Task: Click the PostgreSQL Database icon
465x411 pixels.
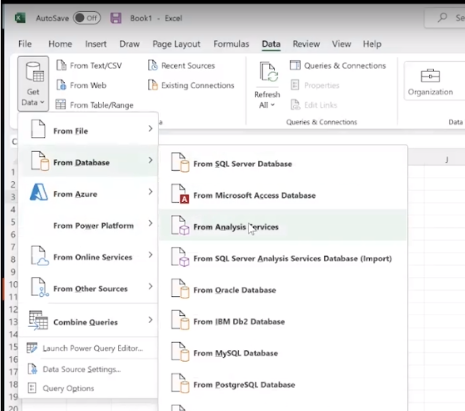Action: pyautogui.click(x=180, y=383)
